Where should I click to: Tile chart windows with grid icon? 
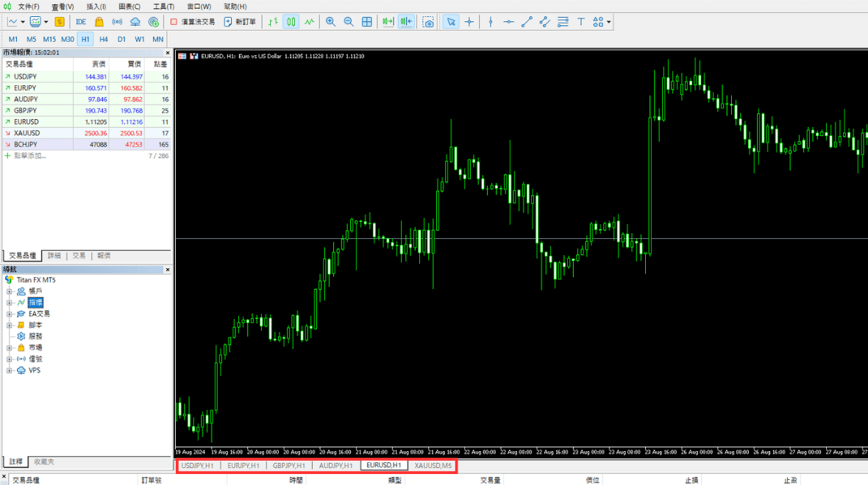pos(367,22)
